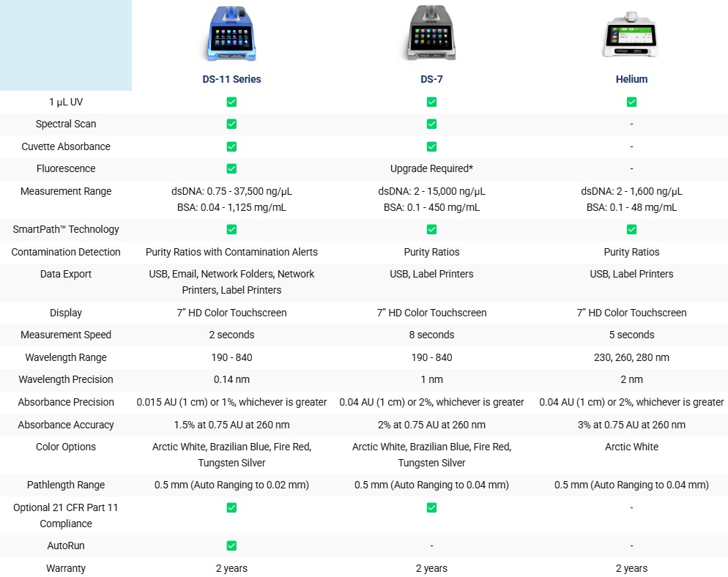Click the 'SmartPath™ Technology' row label
This screenshot has height=577, width=728.
[x=66, y=229]
